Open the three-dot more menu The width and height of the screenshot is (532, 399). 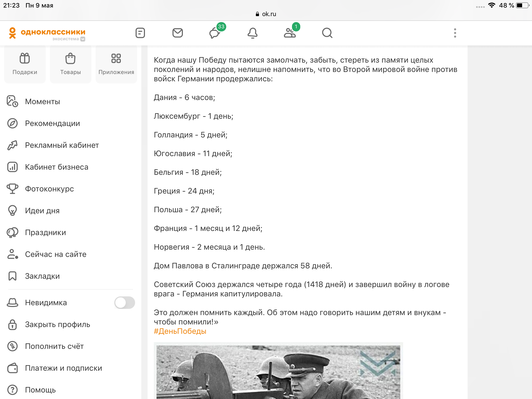(455, 33)
